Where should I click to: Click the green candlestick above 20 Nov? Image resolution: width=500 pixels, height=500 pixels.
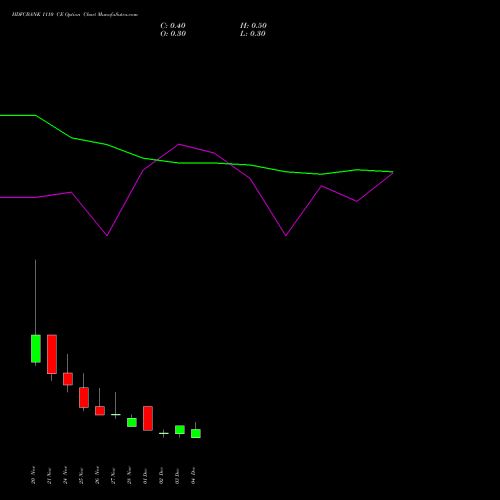tap(36, 349)
